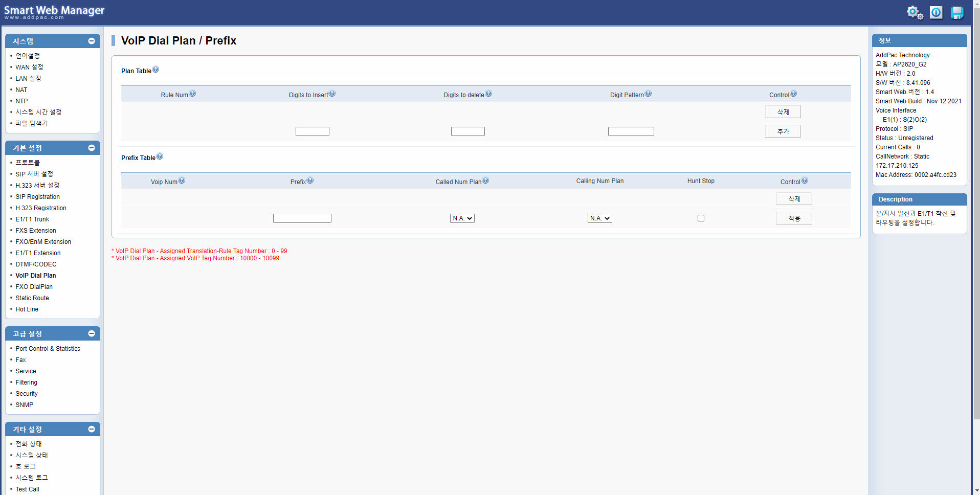
Task: Click the 추가 button in Plan Table
Action: click(x=783, y=131)
